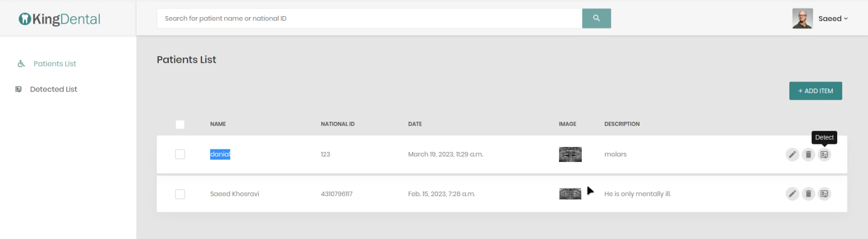
Task: Check the box for patient danial
Action: 180,154
